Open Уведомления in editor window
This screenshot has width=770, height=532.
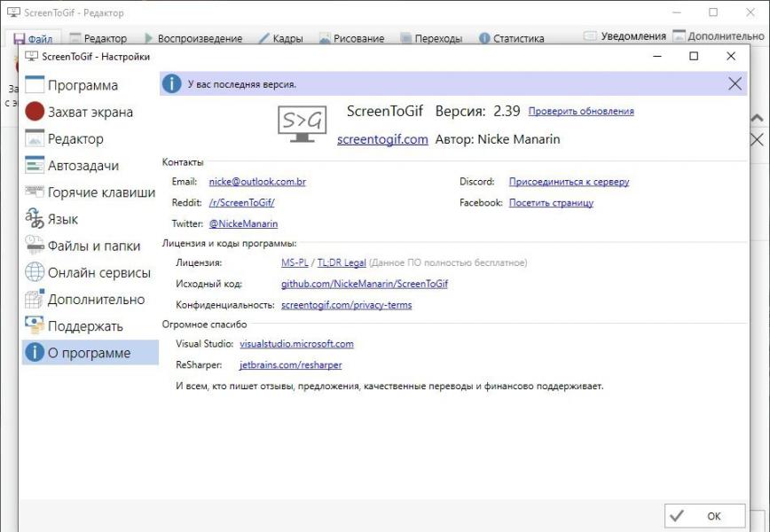(x=625, y=36)
